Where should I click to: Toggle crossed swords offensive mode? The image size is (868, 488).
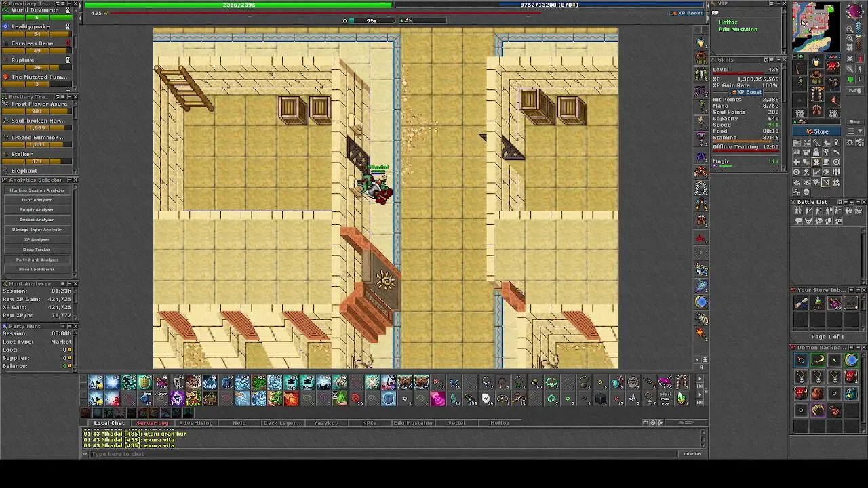[x=850, y=59]
